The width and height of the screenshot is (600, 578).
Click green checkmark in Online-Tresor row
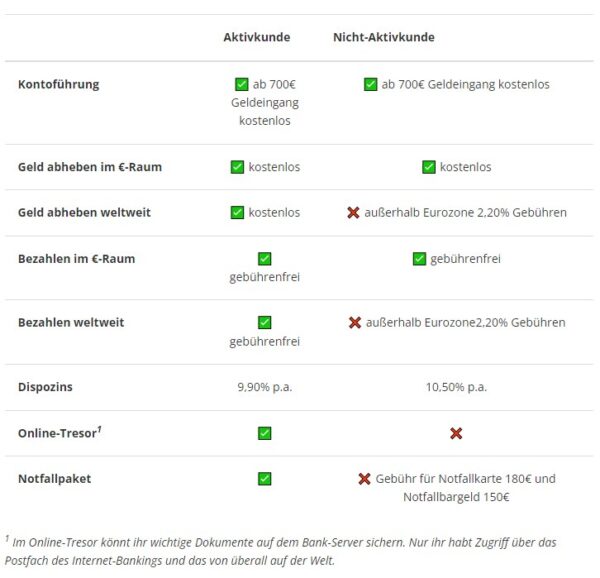click(264, 433)
